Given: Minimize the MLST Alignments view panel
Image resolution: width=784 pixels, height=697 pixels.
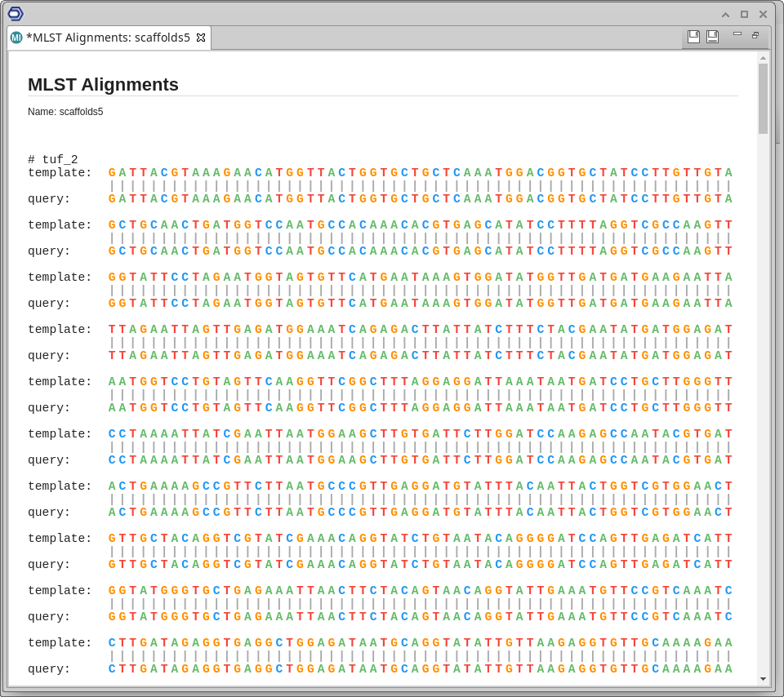Looking at the screenshot, I should (x=737, y=34).
